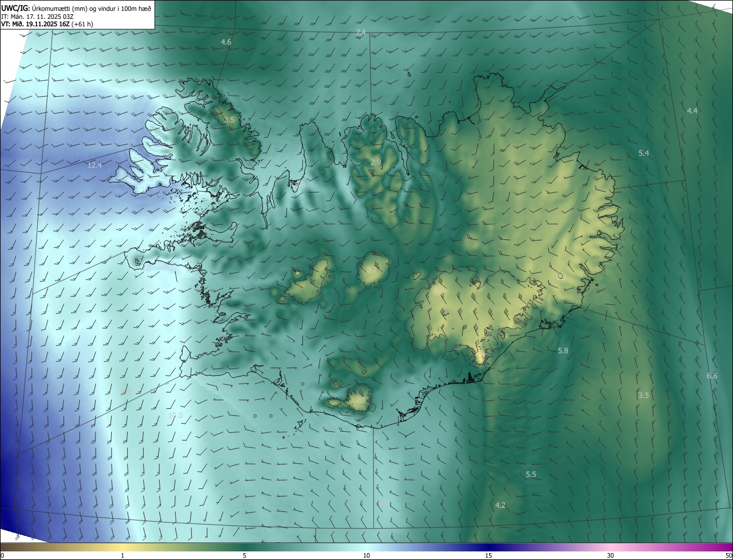The width and height of the screenshot is (733, 560).
Task: Click the 4.4 value label on the map
Action: pyautogui.click(x=692, y=111)
